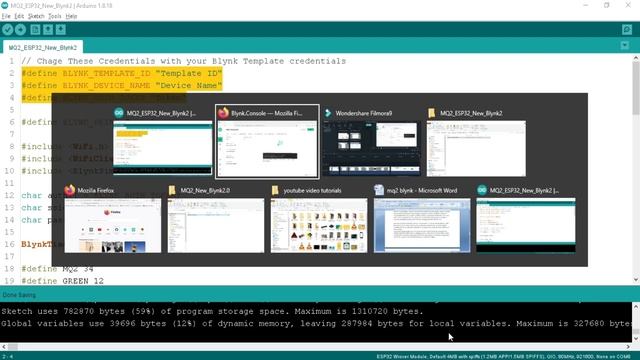The height and width of the screenshot is (360, 640).
Task: Click the 'Global variables use 39696 bytes' line
Action: tap(316, 324)
